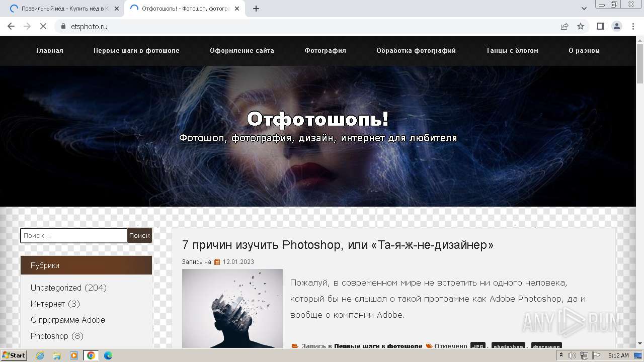Show hidden system tray icons

pos(561,355)
